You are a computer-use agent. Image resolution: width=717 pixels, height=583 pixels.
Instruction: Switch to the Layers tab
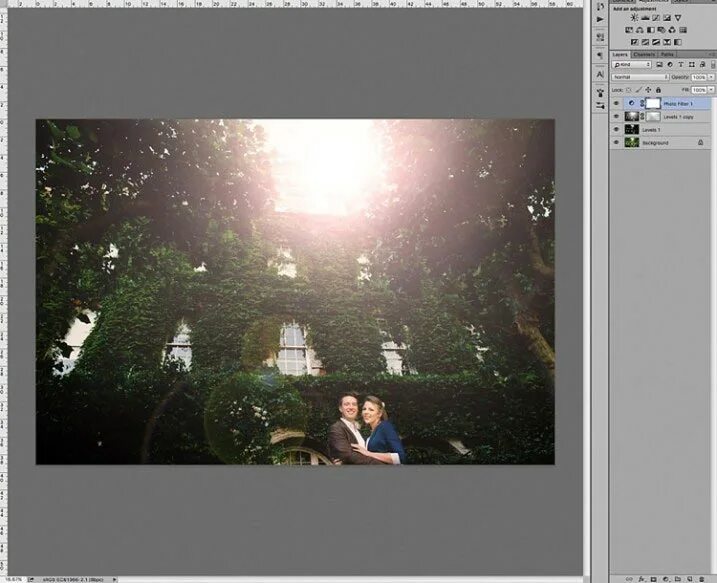620,54
